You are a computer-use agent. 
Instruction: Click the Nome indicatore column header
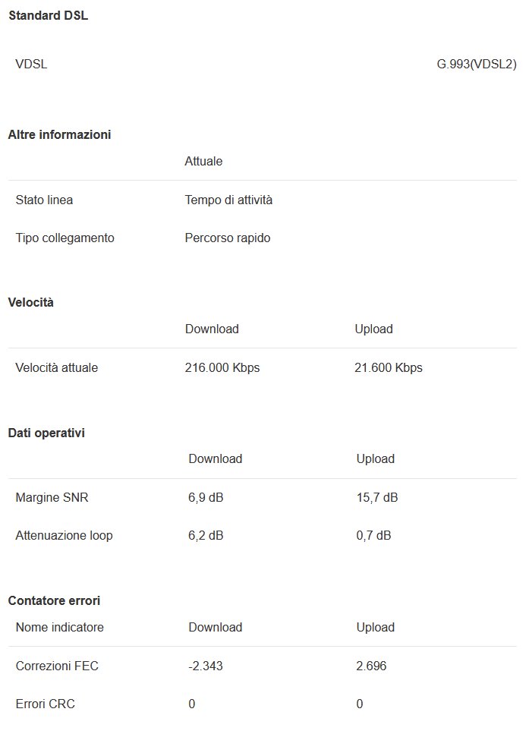coord(59,627)
